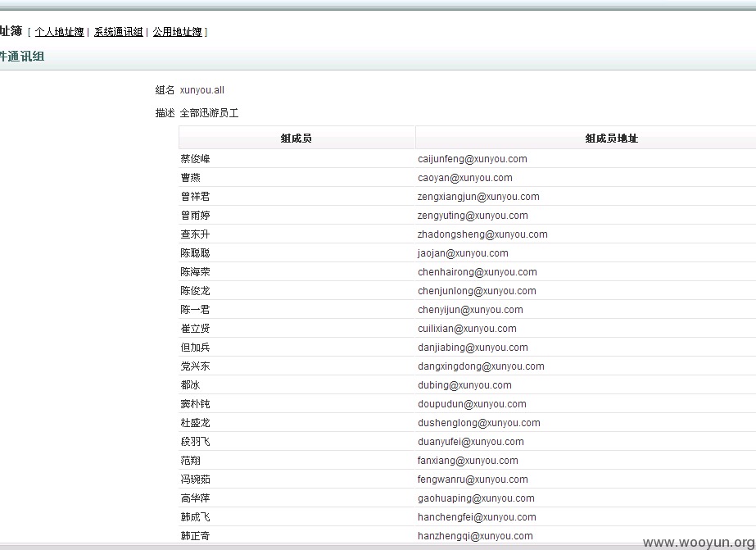Select member name 都冰
Screen dimensions: 756x550
[191, 385]
